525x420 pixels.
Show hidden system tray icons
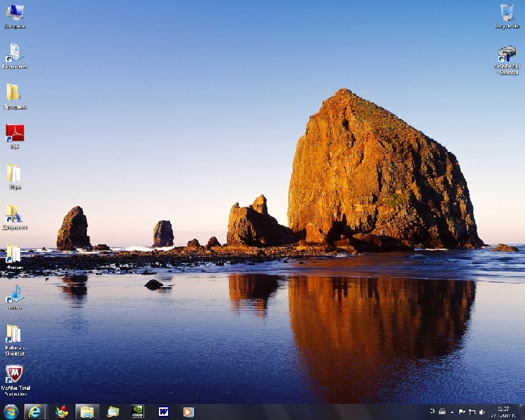pyautogui.click(x=451, y=412)
